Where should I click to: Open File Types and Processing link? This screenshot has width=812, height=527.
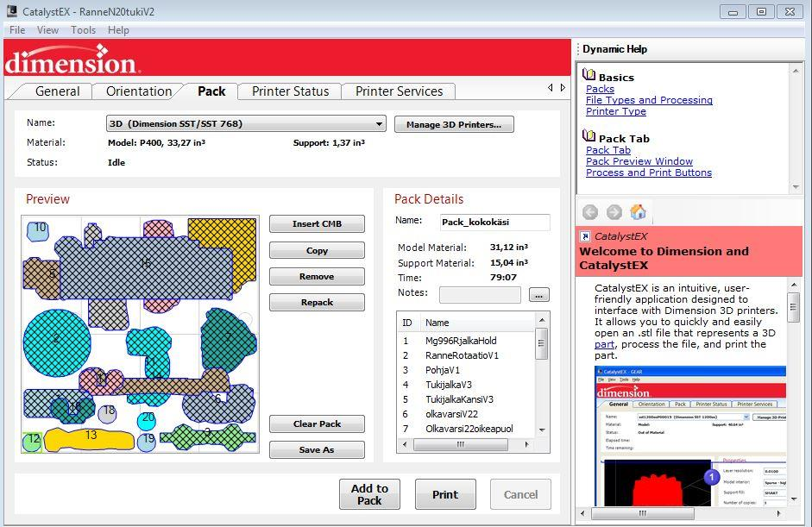click(x=650, y=100)
